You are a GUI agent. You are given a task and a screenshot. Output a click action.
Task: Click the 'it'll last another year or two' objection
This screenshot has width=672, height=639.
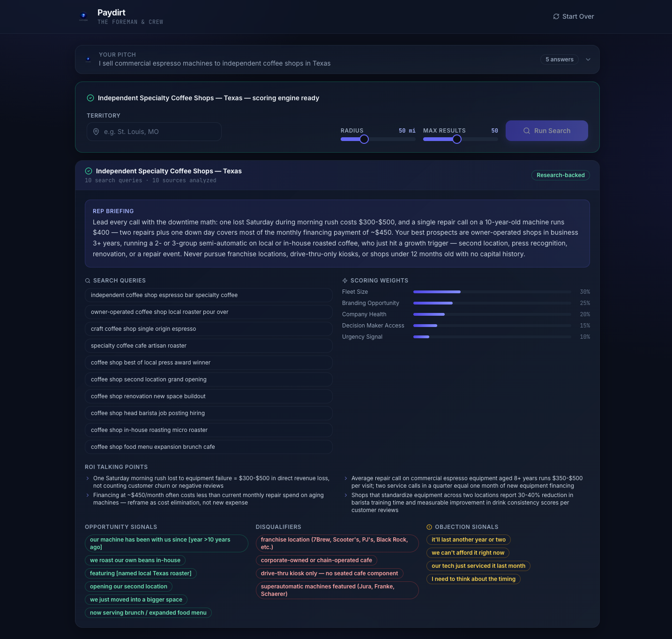coord(469,540)
